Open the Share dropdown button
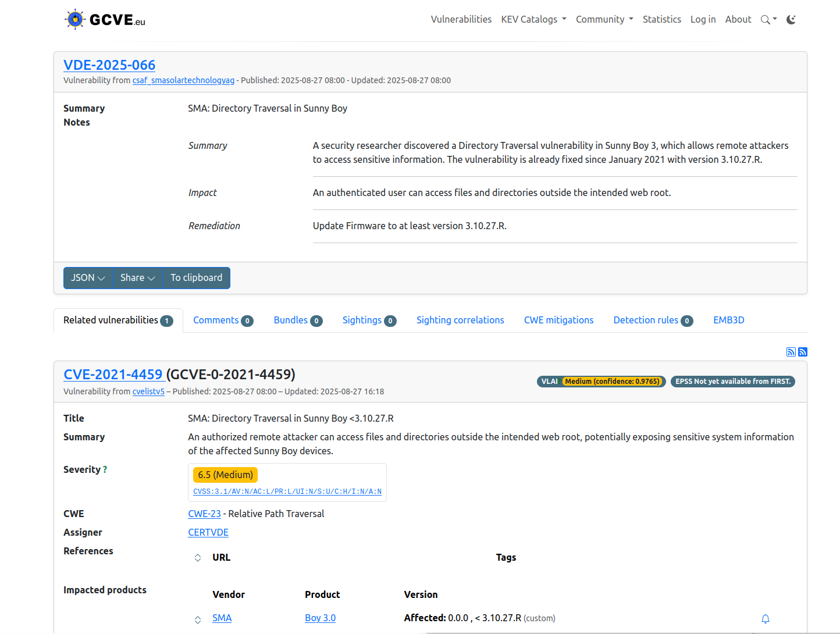840x634 pixels. (137, 278)
